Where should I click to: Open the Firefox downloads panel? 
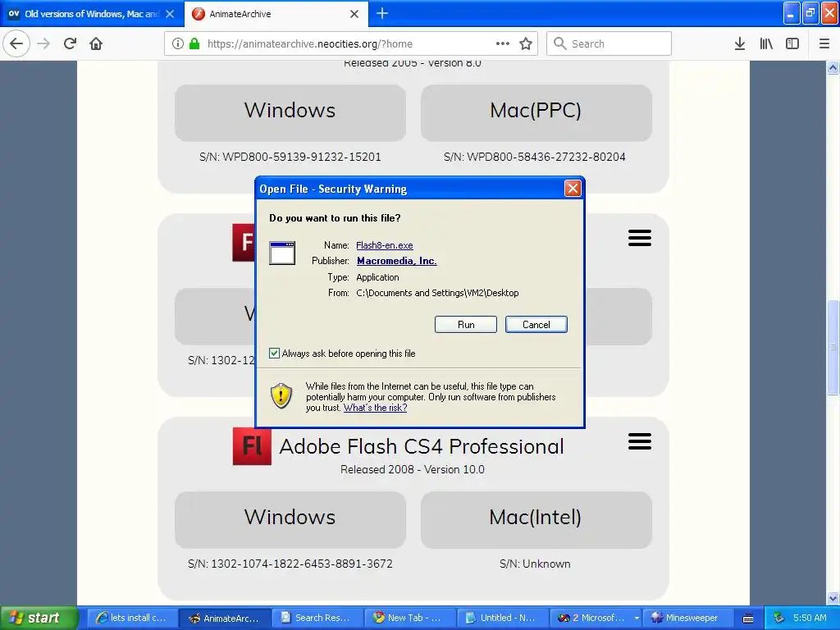pos(740,44)
